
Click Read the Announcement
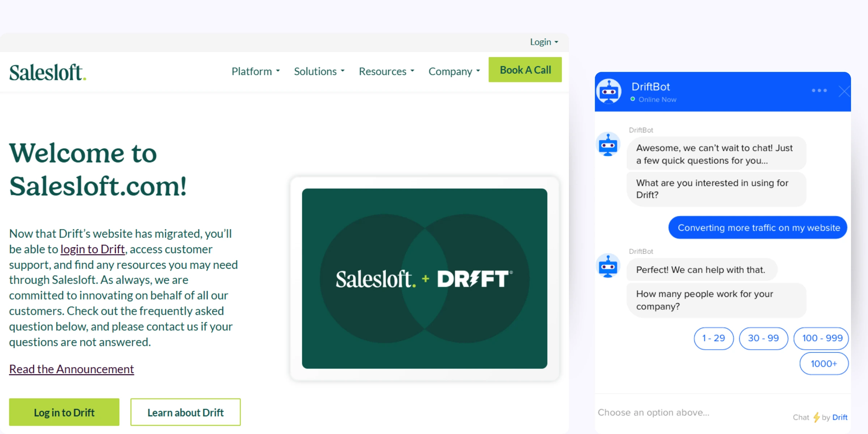tap(71, 369)
